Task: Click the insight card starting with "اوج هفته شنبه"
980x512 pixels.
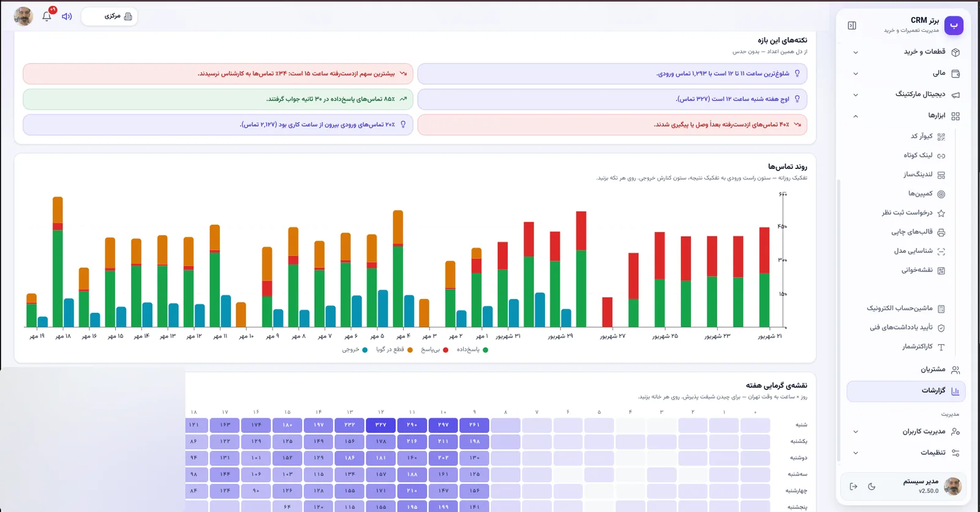Action: tap(612, 99)
